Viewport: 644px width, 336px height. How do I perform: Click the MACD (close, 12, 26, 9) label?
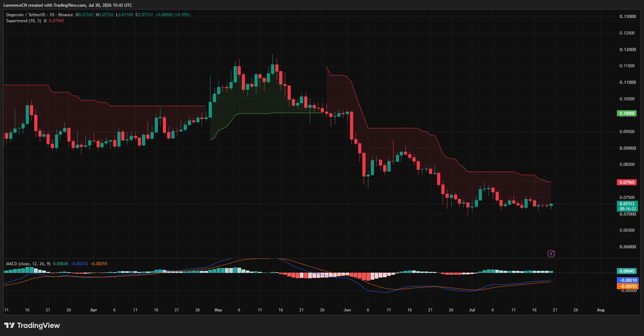coord(28,264)
